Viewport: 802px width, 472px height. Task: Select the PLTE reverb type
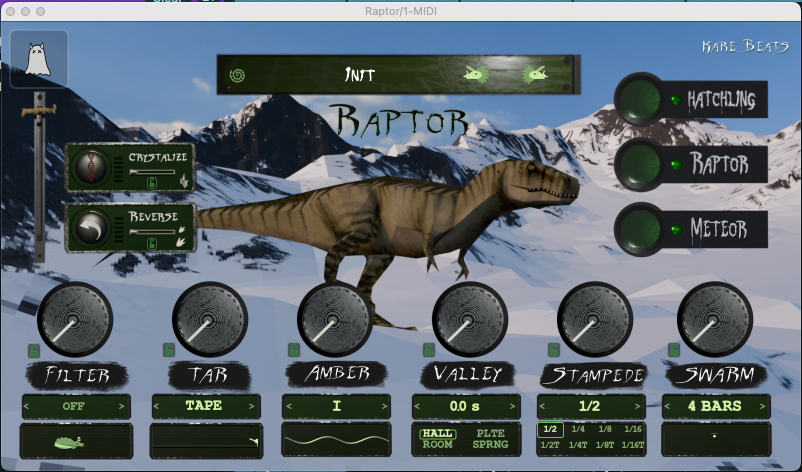pyautogui.click(x=491, y=433)
